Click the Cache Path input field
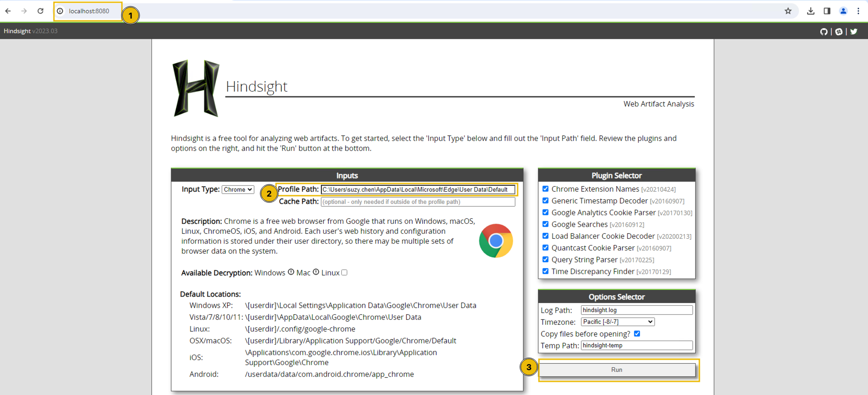 pos(417,202)
